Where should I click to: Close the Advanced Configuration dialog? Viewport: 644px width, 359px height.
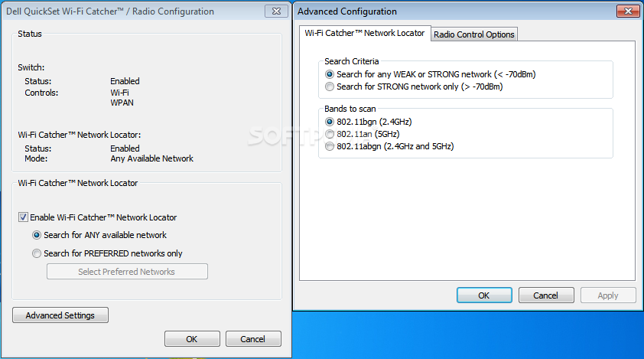pyautogui.click(x=628, y=11)
